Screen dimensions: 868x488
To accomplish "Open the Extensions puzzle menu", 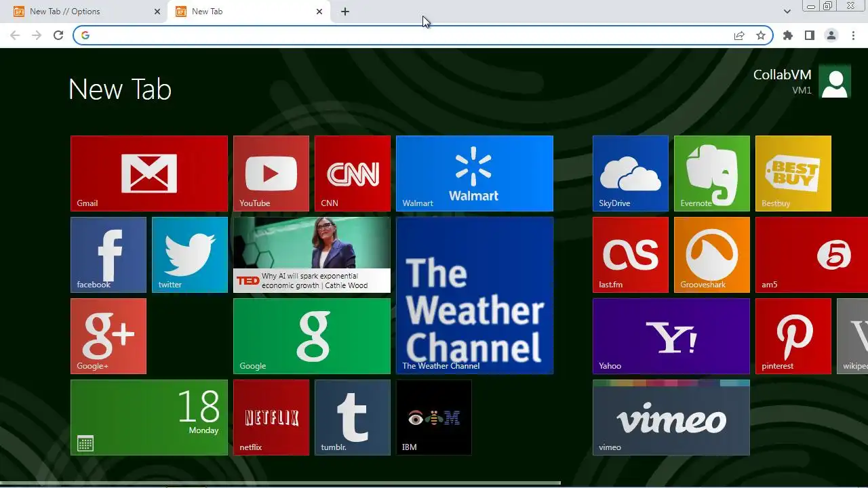I will [x=788, y=35].
